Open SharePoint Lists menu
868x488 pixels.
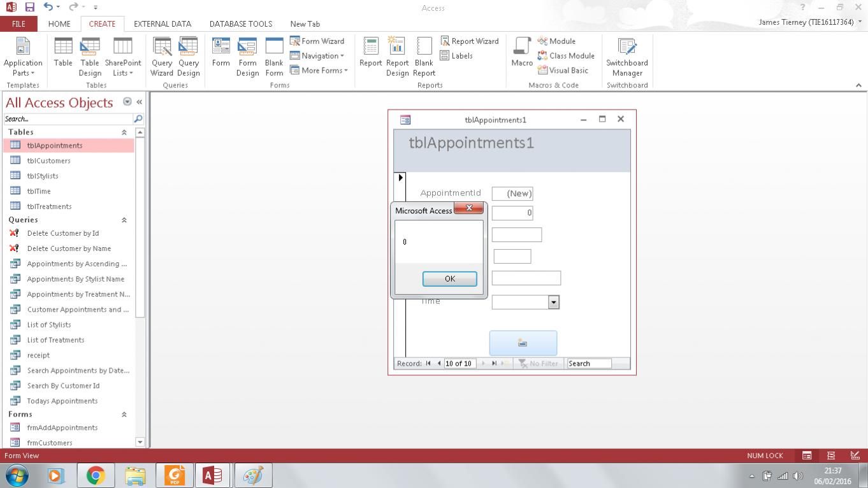coord(123,56)
